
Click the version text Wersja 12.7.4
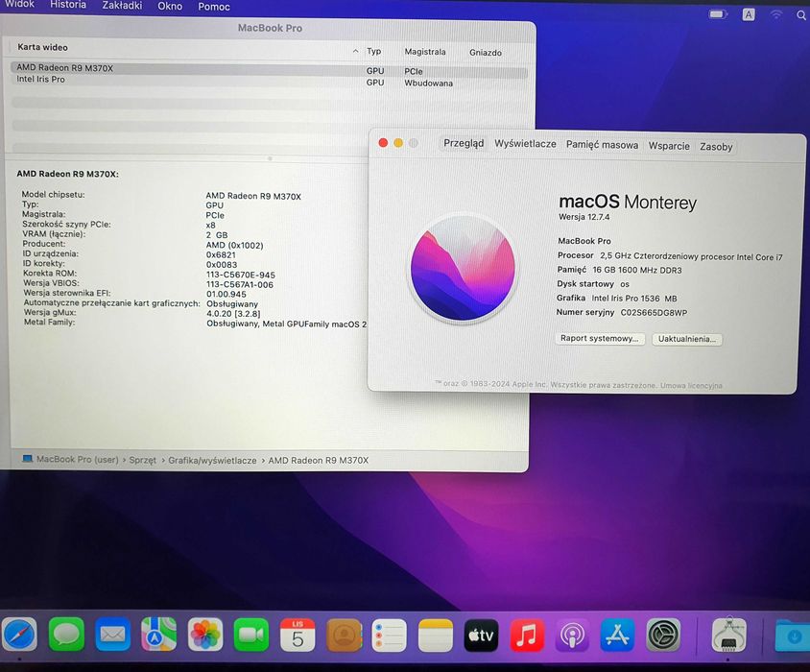tap(584, 217)
